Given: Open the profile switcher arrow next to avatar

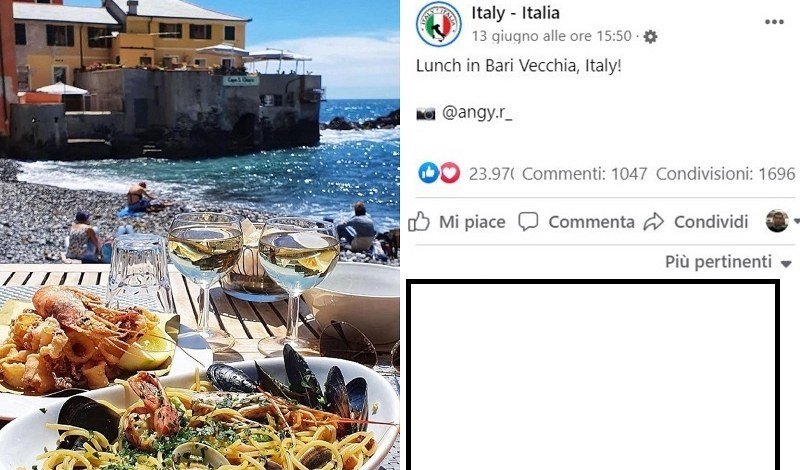Looking at the screenshot, I should click(x=796, y=222).
